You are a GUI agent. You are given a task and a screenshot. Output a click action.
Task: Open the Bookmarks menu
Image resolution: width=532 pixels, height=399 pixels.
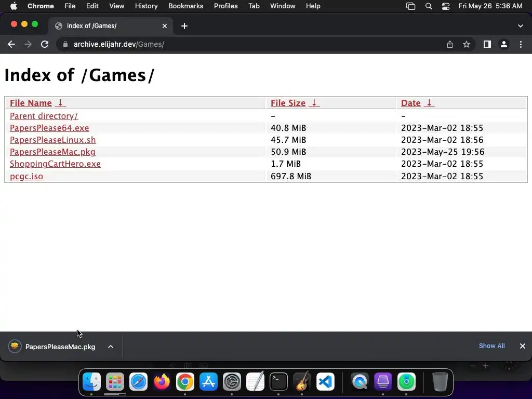coord(186,6)
